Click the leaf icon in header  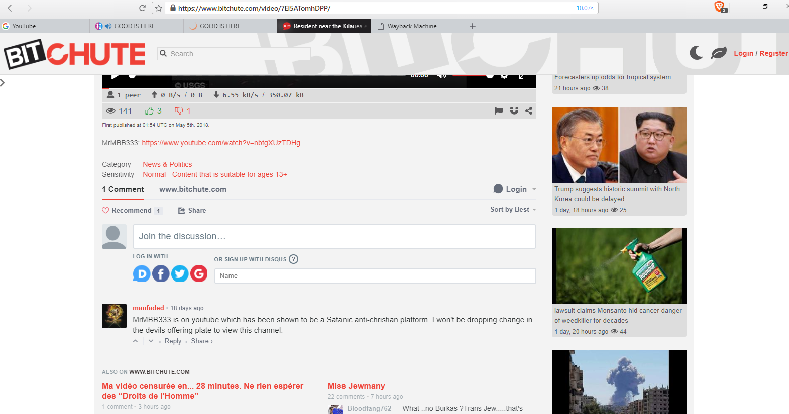tap(719, 53)
